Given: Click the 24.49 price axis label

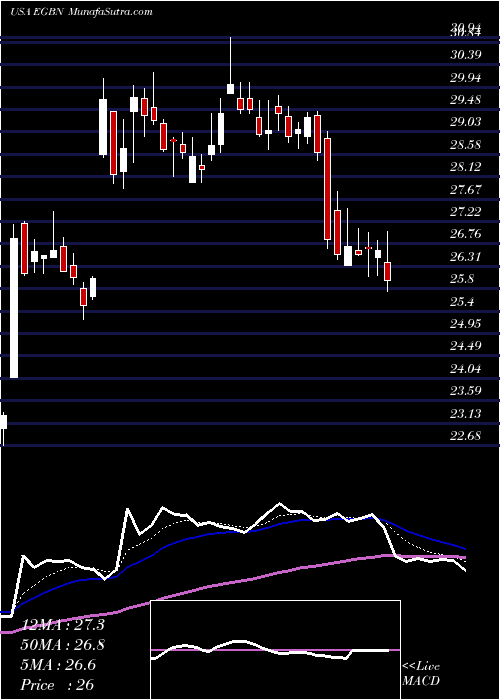Looking at the screenshot, I should point(465,346).
